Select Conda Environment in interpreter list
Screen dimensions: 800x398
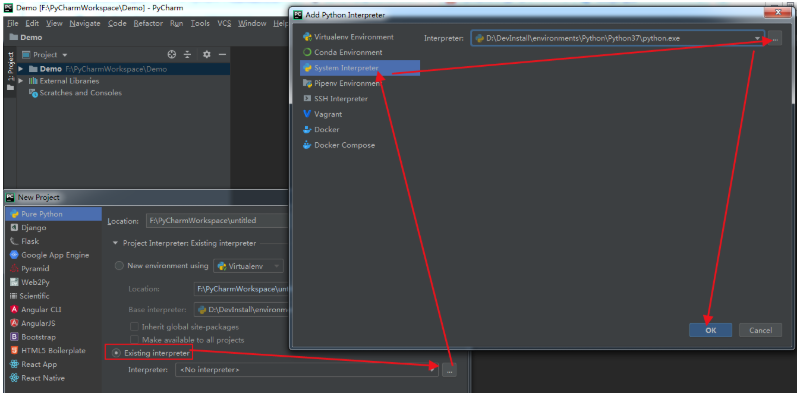point(342,52)
